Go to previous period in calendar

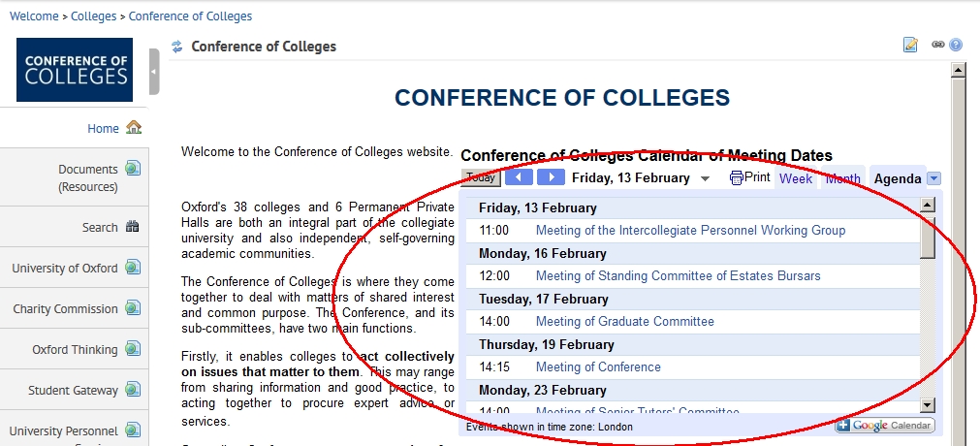point(520,177)
